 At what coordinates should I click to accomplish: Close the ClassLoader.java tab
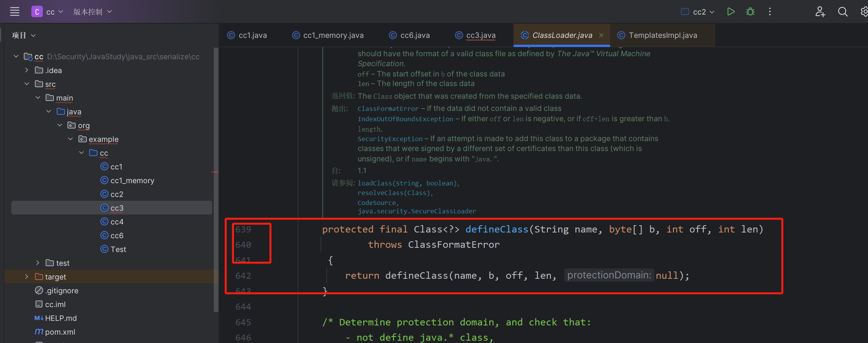601,35
